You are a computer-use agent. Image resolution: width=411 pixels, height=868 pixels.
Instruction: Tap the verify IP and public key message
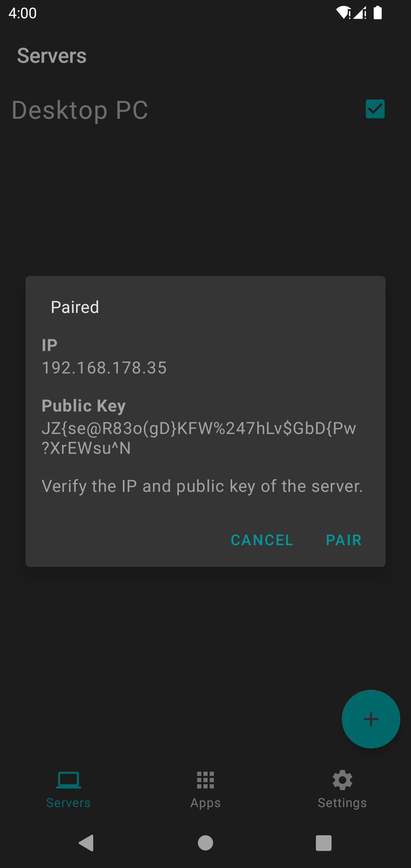pos(202,486)
